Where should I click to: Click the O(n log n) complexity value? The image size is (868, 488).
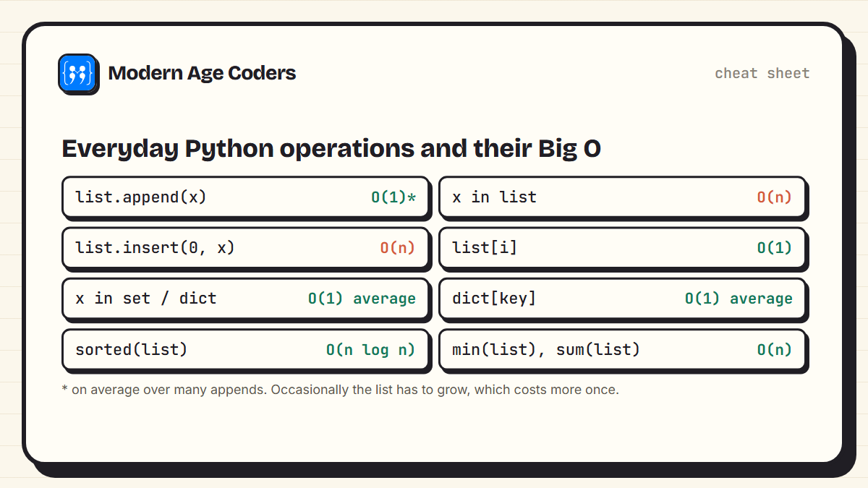click(x=370, y=349)
